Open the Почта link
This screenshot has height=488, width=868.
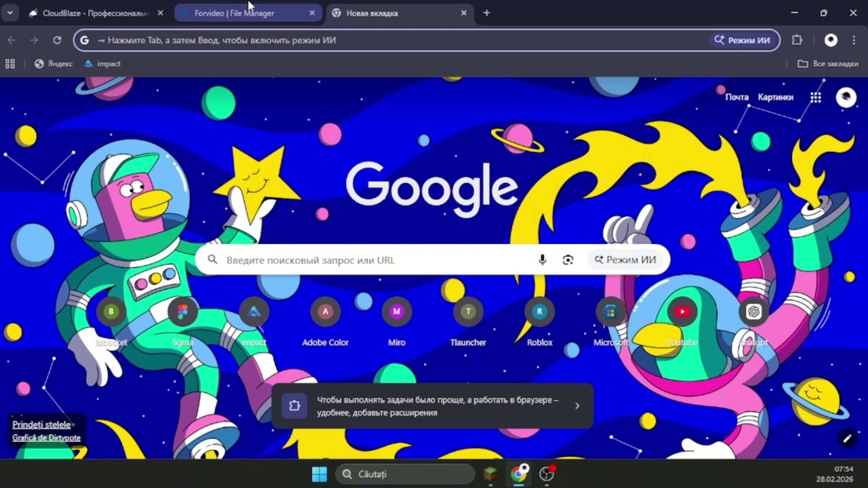pyautogui.click(x=737, y=97)
